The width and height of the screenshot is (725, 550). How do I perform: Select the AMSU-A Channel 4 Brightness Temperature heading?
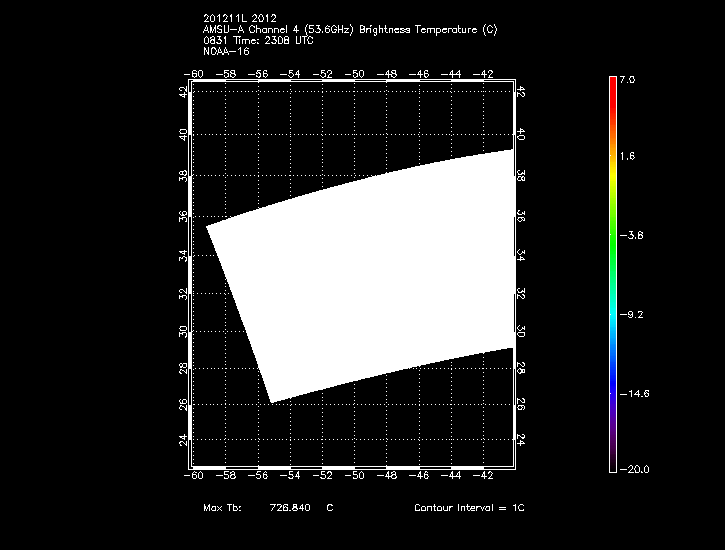[349, 29]
